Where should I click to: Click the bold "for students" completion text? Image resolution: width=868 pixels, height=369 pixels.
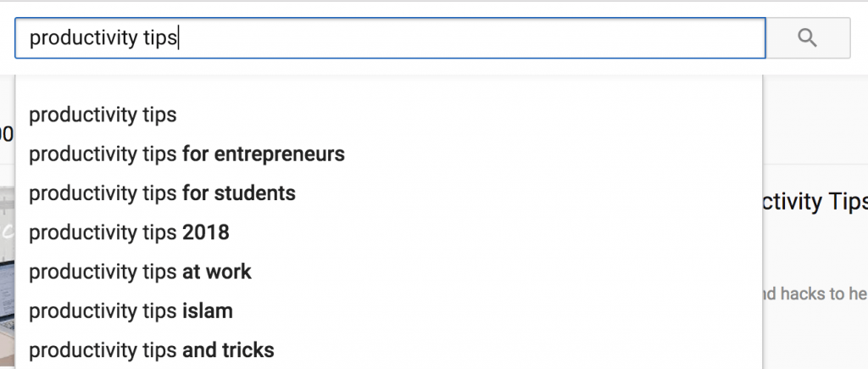pyautogui.click(x=239, y=193)
